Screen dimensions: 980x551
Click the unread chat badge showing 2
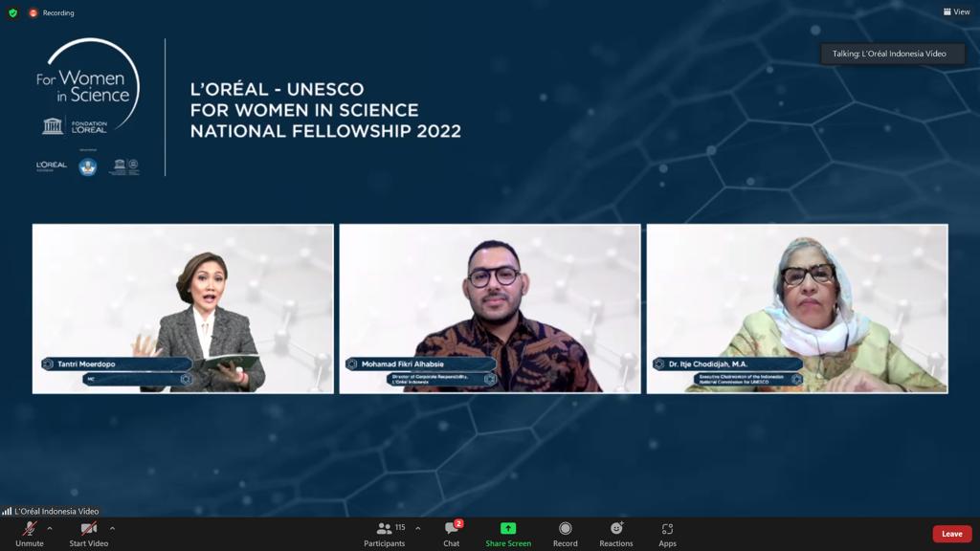coord(458,523)
